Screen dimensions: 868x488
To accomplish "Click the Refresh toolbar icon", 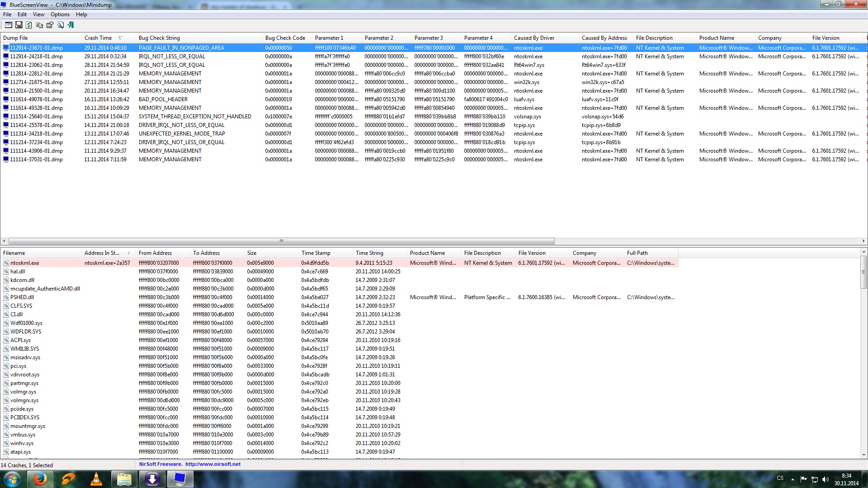I will [29, 25].
